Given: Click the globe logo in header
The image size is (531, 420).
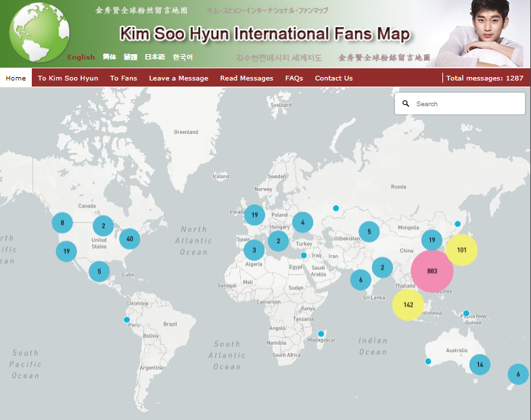Looking at the screenshot, I should click(39, 32).
